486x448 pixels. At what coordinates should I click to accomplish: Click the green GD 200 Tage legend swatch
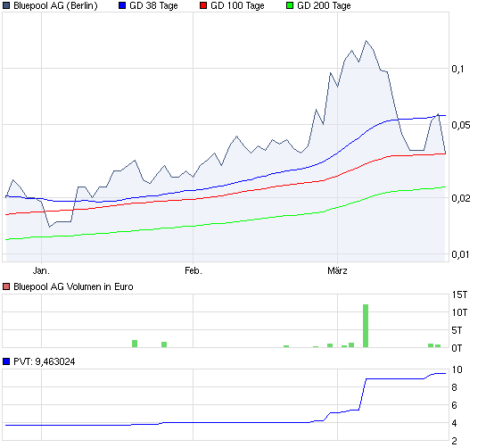(x=290, y=5)
